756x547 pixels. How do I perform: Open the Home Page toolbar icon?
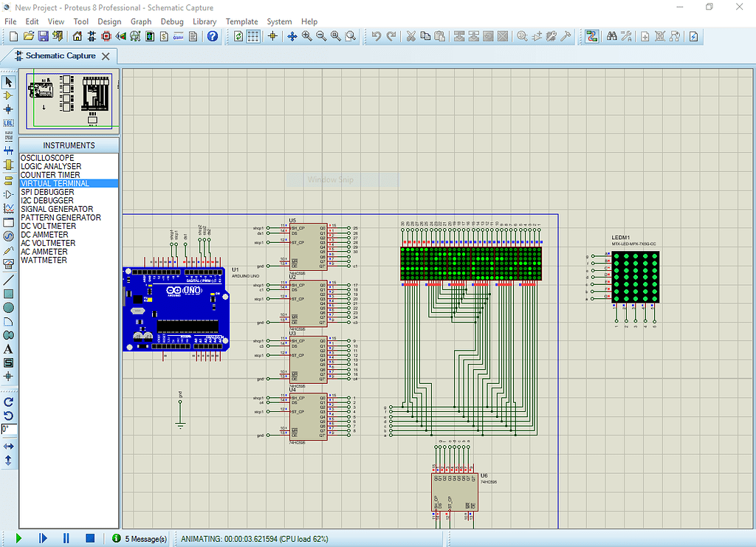77,36
